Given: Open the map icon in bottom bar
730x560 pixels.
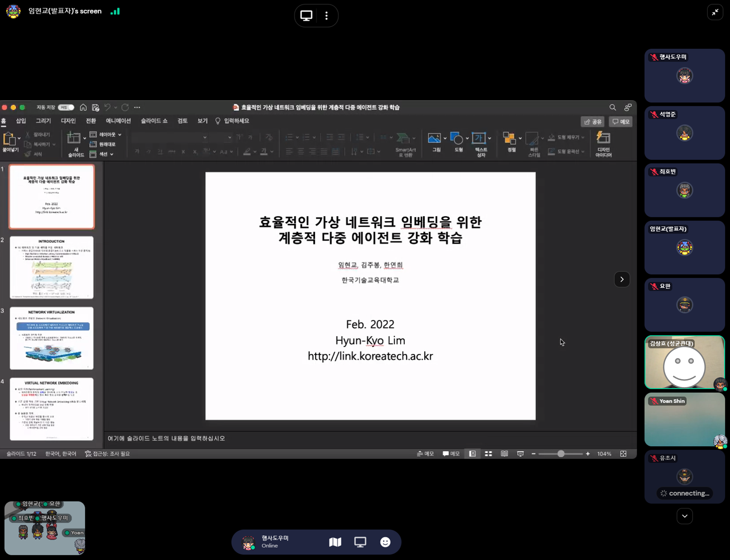Looking at the screenshot, I should pyautogui.click(x=335, y=542).
